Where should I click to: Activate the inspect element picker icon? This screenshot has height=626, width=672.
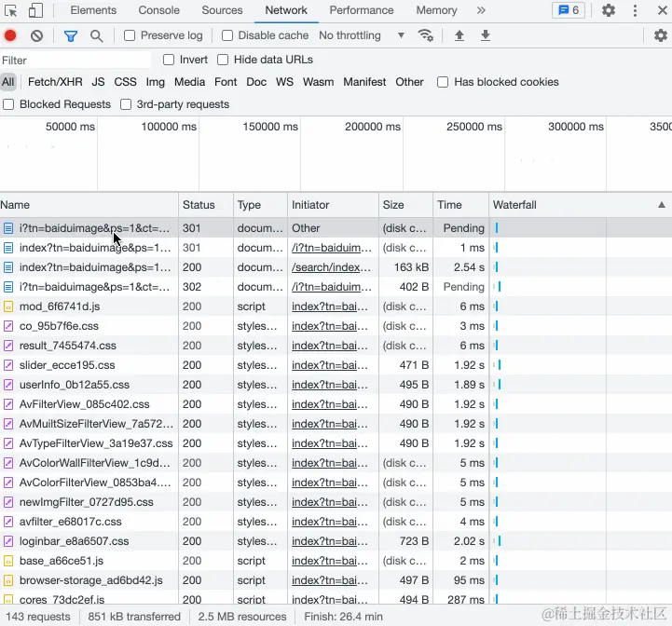click(10, 10)
